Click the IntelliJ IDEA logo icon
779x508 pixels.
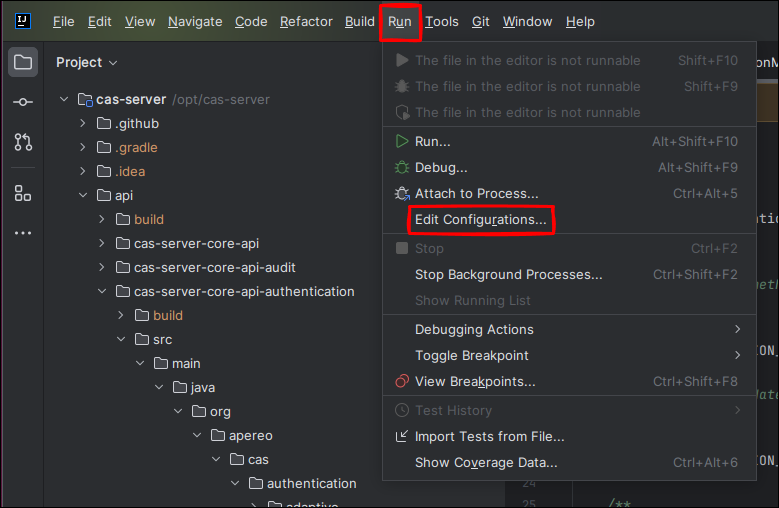pyautogui.click(x=22, y=21)
